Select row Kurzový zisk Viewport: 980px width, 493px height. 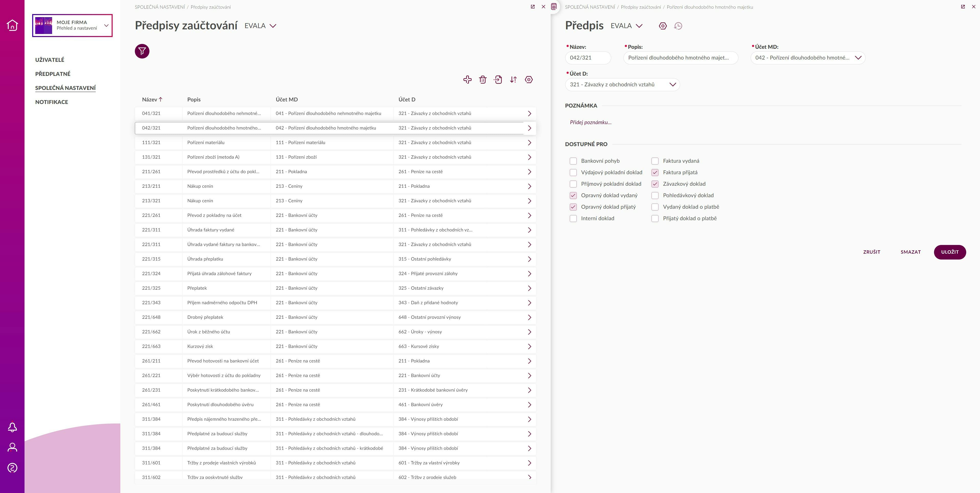pyautogui.click(x=335, y=347)
